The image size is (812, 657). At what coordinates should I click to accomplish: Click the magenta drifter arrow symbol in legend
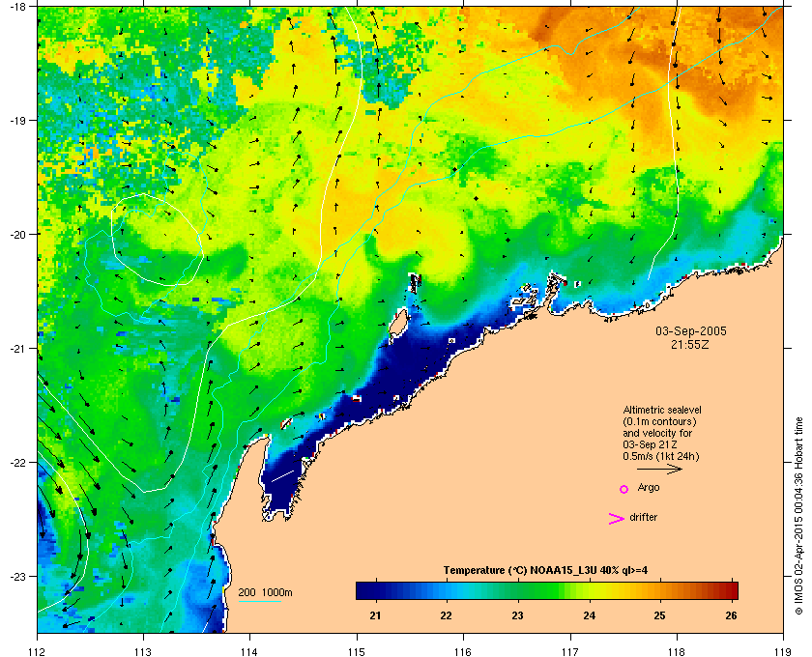pyautogui.click(x=616, y=519)
